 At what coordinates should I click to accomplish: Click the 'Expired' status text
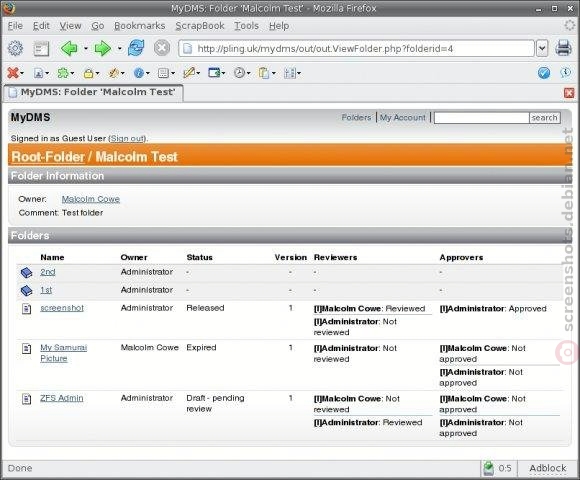pos(201,348)
